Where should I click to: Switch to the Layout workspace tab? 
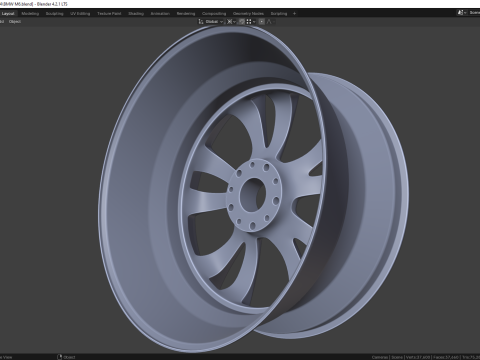(8, 14)
